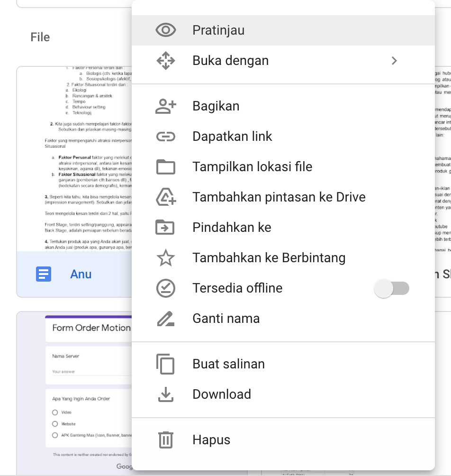Choose Buat salinan to copy file
Screen dimensions: 451x476
(228, 364)
